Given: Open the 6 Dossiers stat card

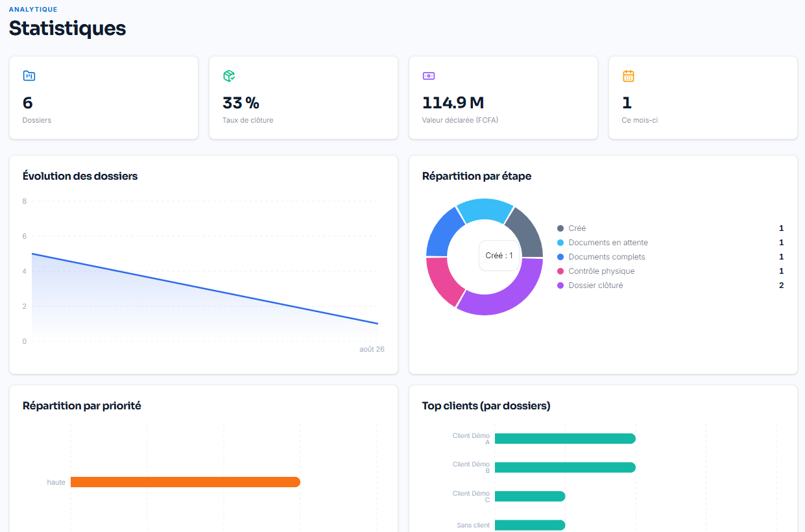Looking at the screenshot, I should pyautogui.click(x=104, y=97).
